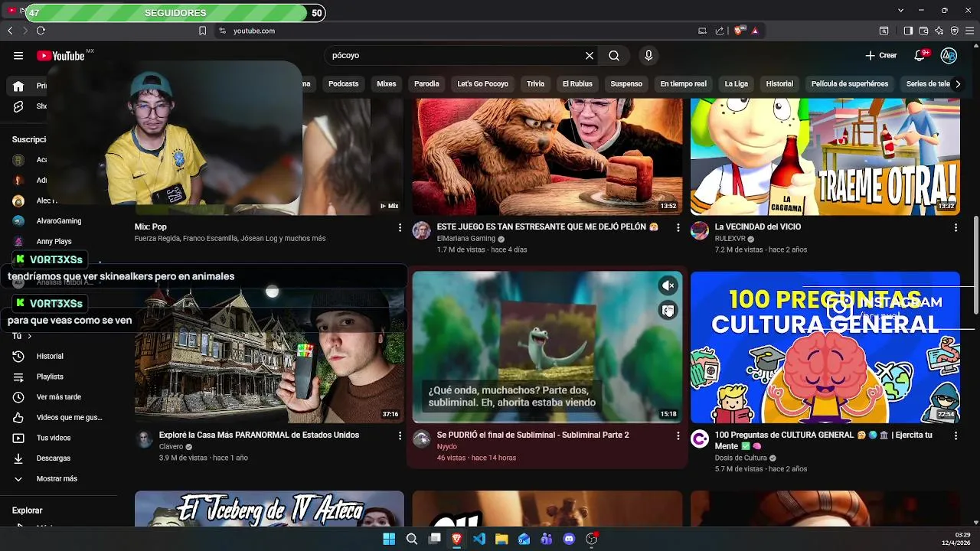Image resolution: width=980 pixels, height=551 pixels.
Task: Open the Brave Shields lion icon
Action: pyautogui.click(x=738, y=31)
